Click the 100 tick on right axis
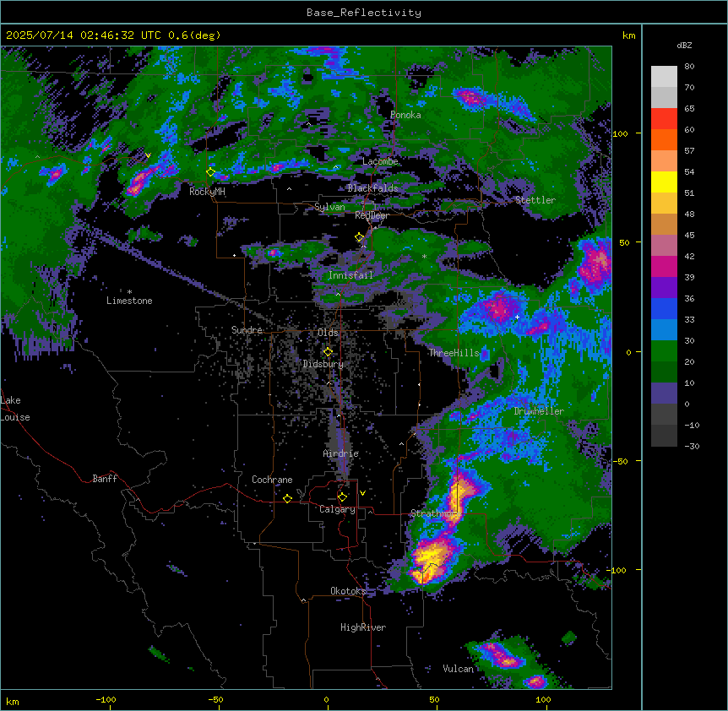728x711 pixels. tap(620, 133)
